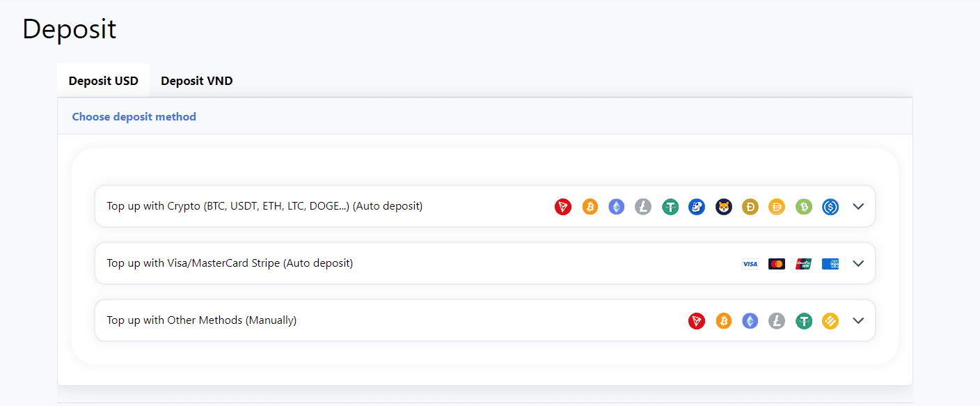Click the MasterCard logo
This screenshot has width=980, height=406.
click(x=777, y=264)
